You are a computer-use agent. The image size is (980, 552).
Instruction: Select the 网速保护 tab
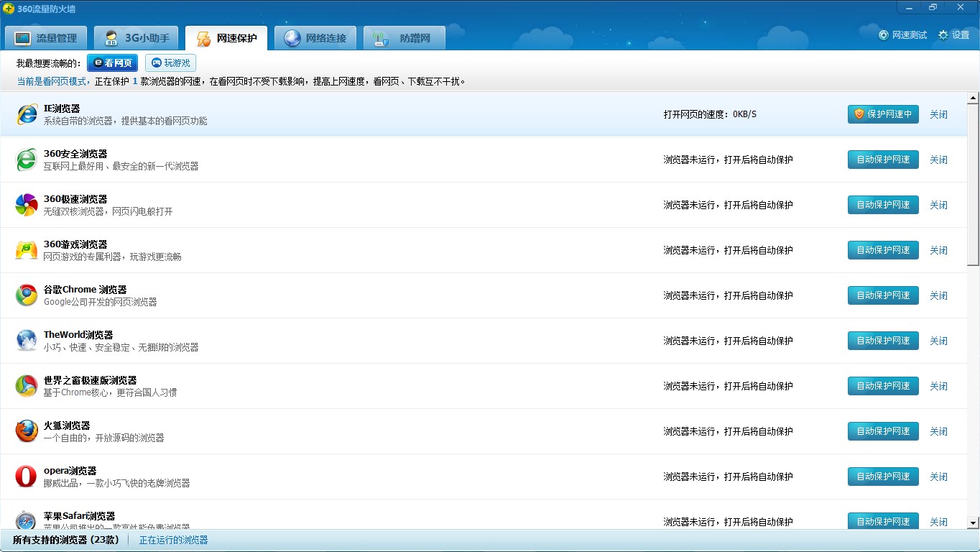[x=226, y=38]
